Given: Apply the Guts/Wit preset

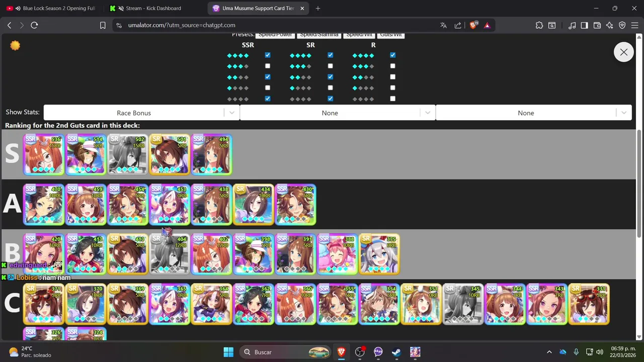Looking at the screenshot, I should (390, 35).
